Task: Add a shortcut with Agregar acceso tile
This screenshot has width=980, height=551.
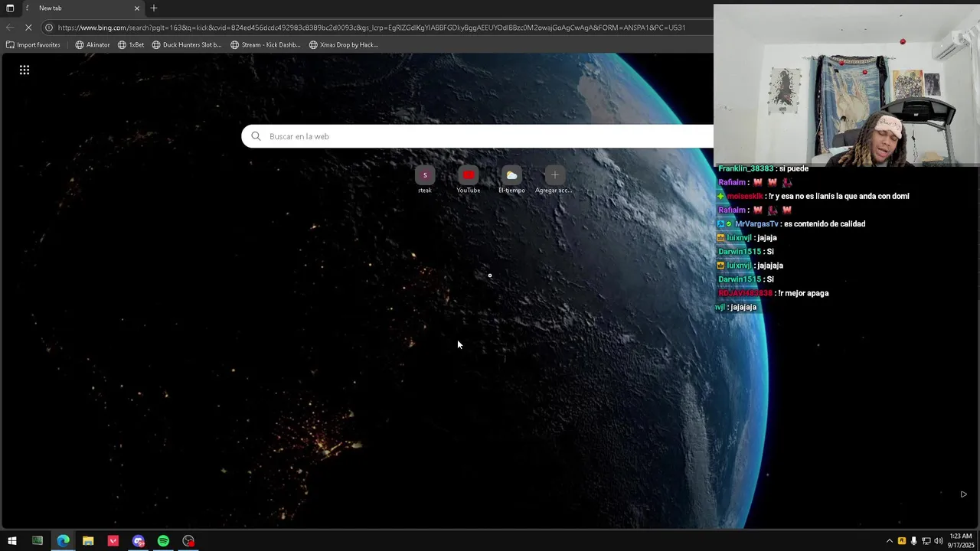Action: tap(554, 180)
